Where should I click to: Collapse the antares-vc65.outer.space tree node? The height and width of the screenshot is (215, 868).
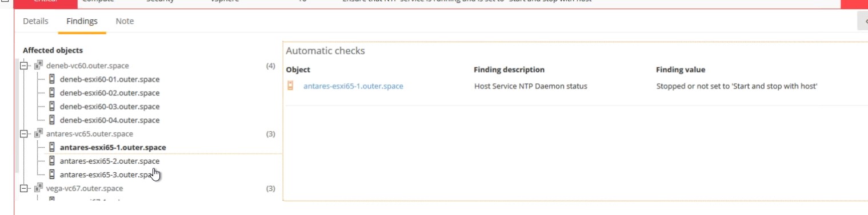tap(23, 134)
